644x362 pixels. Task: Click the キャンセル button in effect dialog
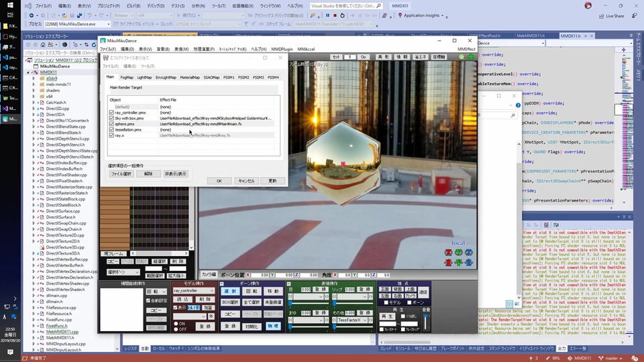[246, 181]
